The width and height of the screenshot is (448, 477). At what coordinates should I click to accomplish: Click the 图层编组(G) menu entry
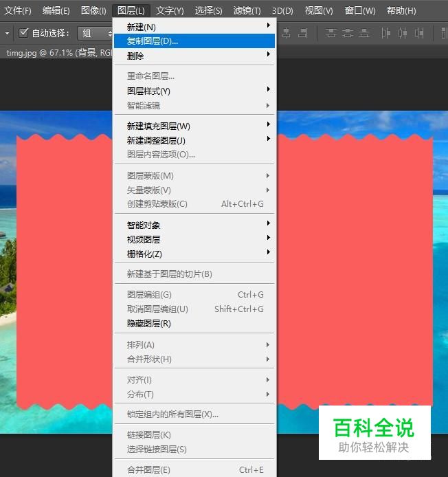(x=194, y=294)
